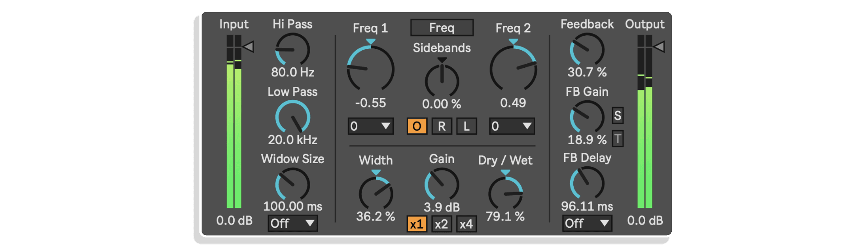
Task: Select the x2 gain multiplier
Action: [441, 224]
